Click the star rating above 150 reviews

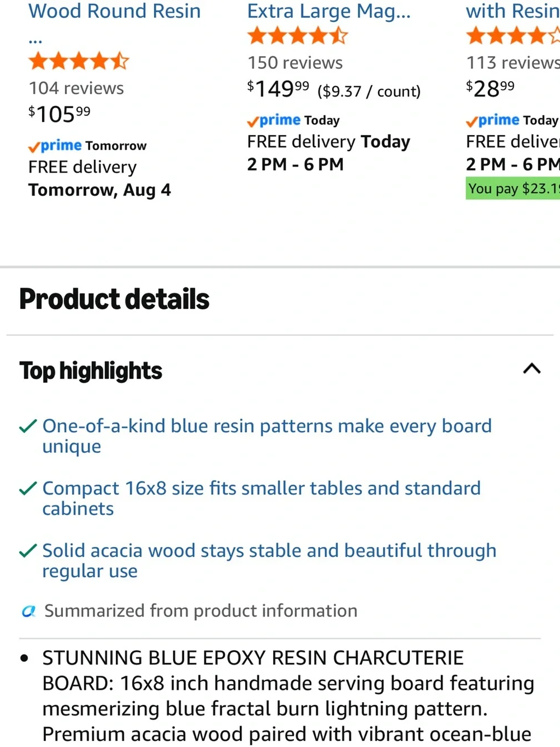297,36
